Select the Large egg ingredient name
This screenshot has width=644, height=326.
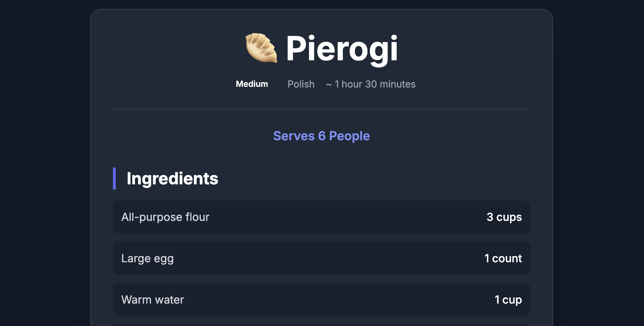pyautogui.click(x=147, y=258)
